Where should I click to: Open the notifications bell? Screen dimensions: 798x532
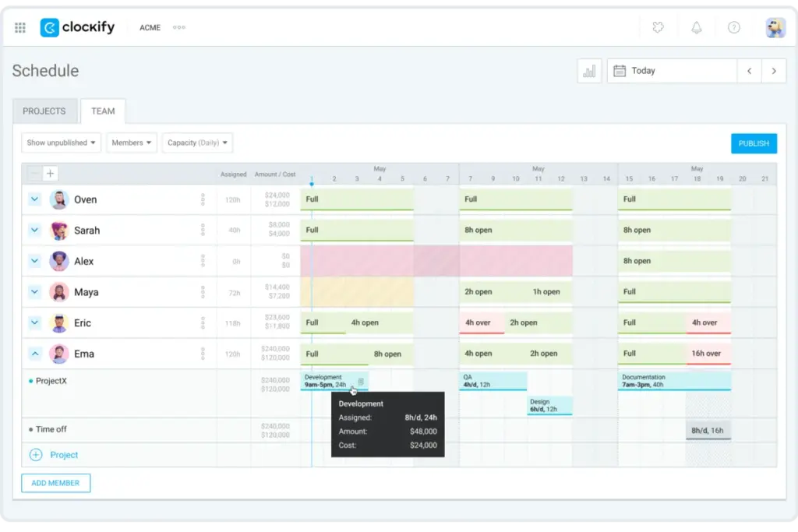pyautogui.click(x=696, y=27)
